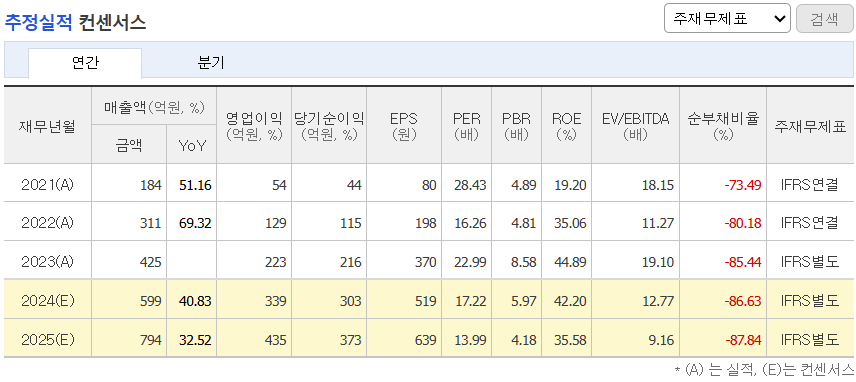Click the 2025 sales amount 794
856x382 pixels.
point(151,341)
